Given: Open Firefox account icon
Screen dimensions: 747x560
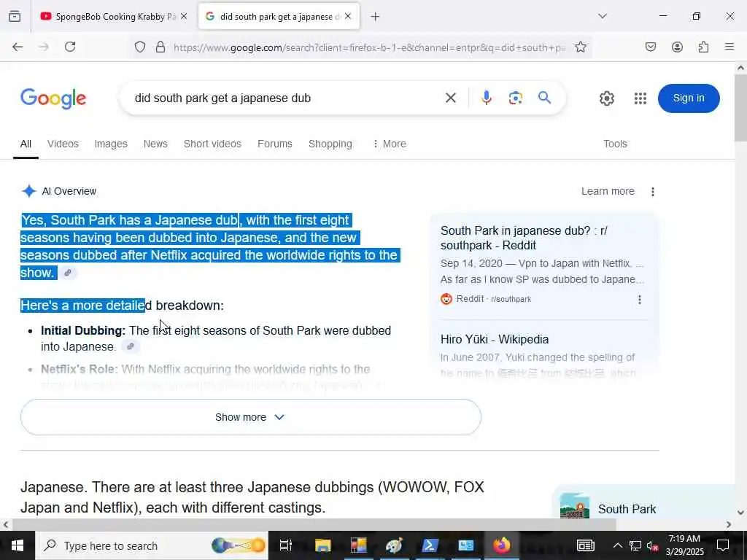Looking at the screenshot, I should 677,47.
